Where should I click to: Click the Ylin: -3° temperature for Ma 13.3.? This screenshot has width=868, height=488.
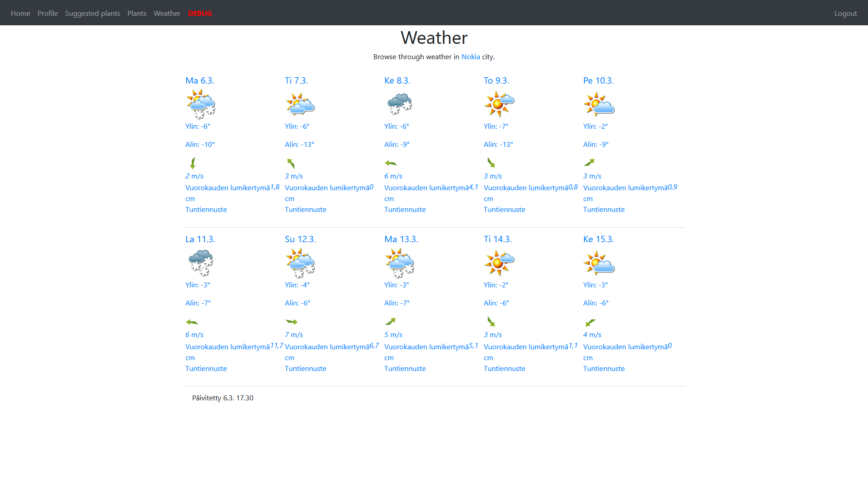(x=396, y=285)
